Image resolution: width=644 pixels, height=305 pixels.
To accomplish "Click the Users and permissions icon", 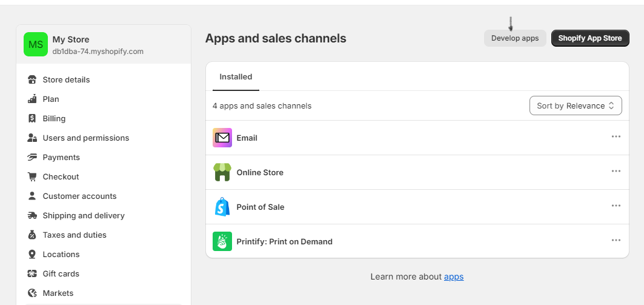I will [32, 138].
